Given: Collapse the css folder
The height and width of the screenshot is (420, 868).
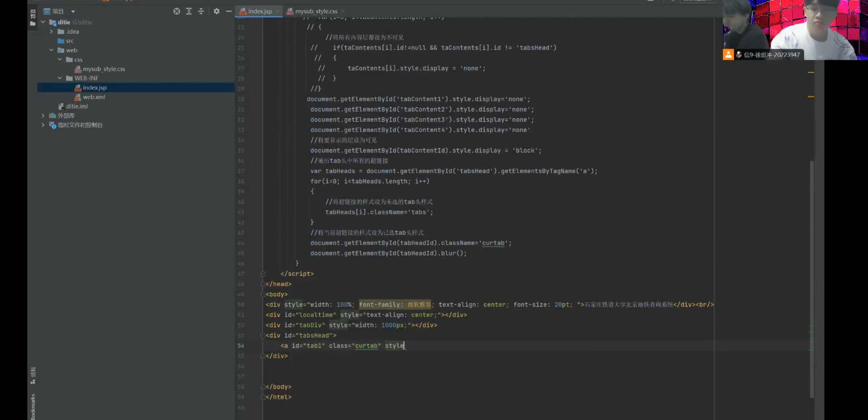Looking at the screenshot, I should pos(60,60).
